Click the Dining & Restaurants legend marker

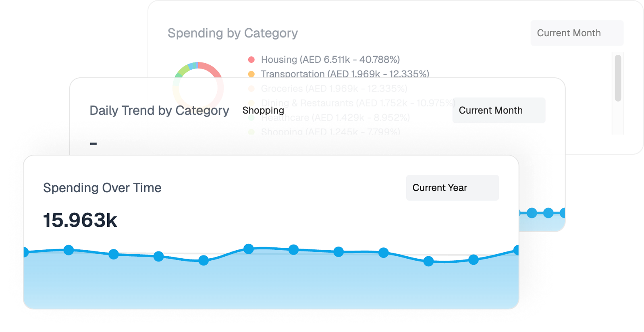pos(251,103)
